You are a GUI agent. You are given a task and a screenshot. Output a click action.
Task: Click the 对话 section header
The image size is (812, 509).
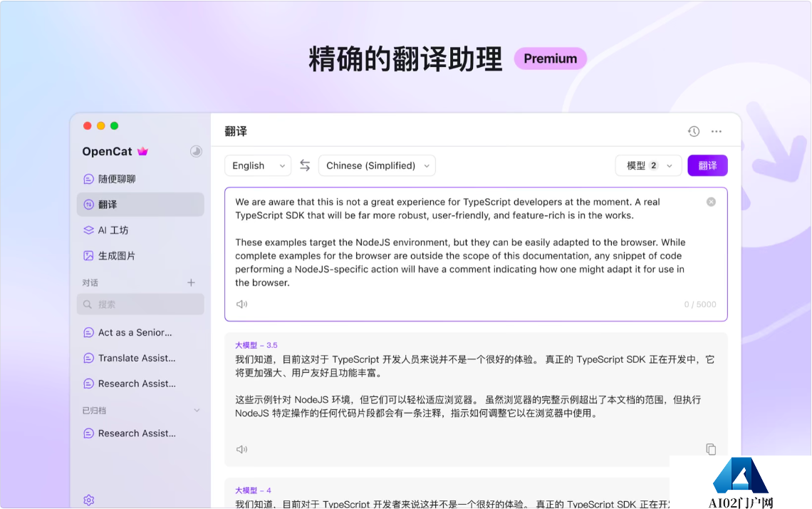90,282
